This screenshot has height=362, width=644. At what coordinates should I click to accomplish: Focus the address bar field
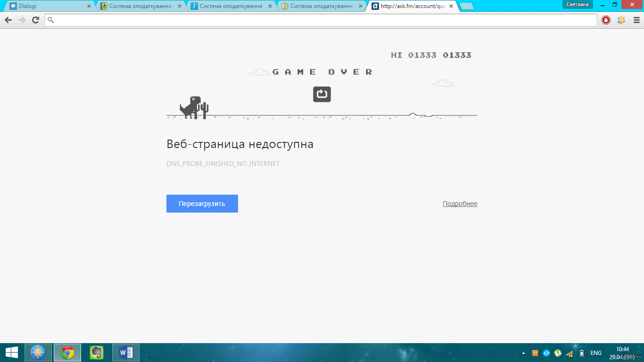(x=321, y=20)
